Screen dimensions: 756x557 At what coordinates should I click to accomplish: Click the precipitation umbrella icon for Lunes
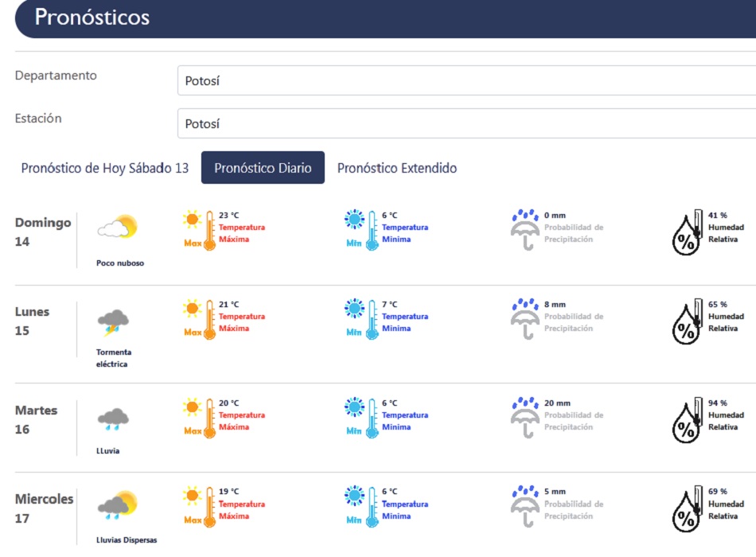(x=524, y=319)
